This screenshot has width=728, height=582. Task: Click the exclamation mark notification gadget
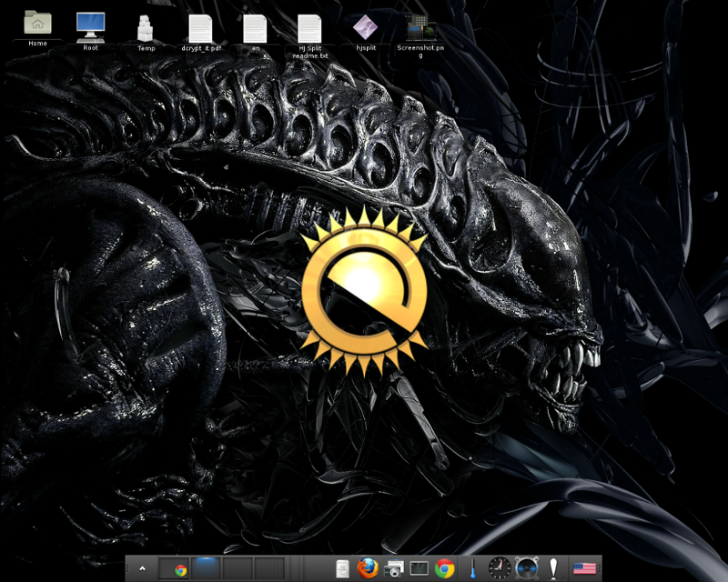[553, 568]
